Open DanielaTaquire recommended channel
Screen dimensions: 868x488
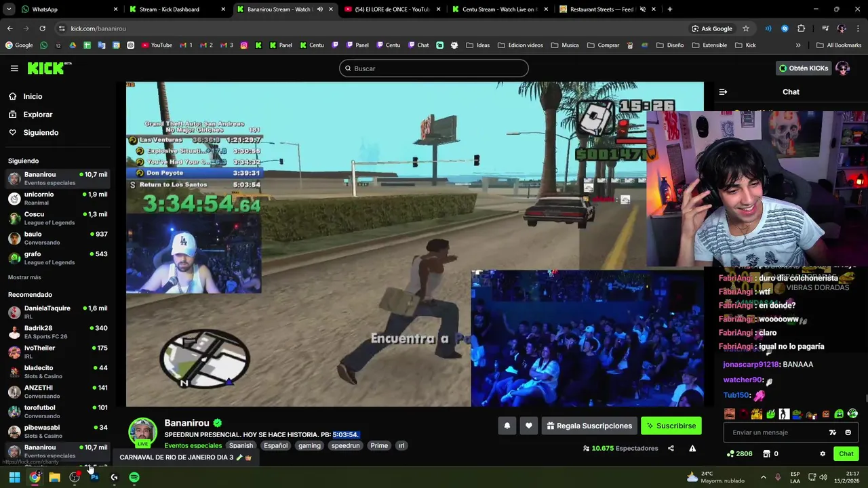pos(57,312)
